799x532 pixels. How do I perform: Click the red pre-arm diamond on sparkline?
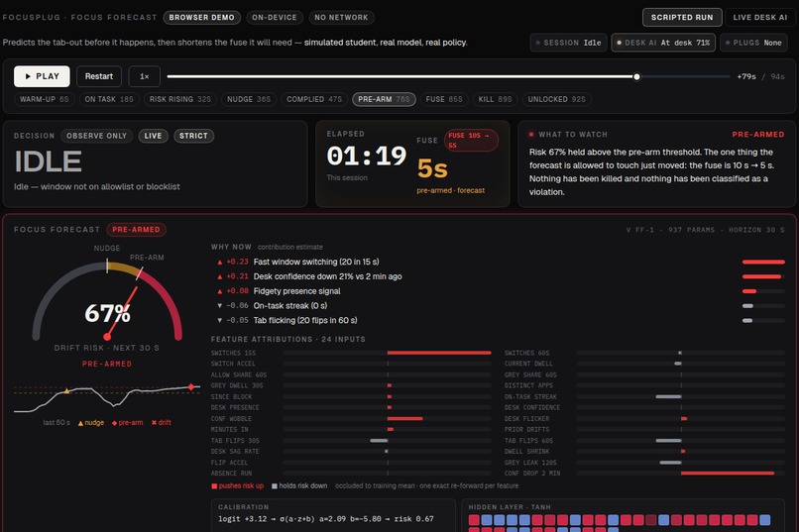[191, 387]
